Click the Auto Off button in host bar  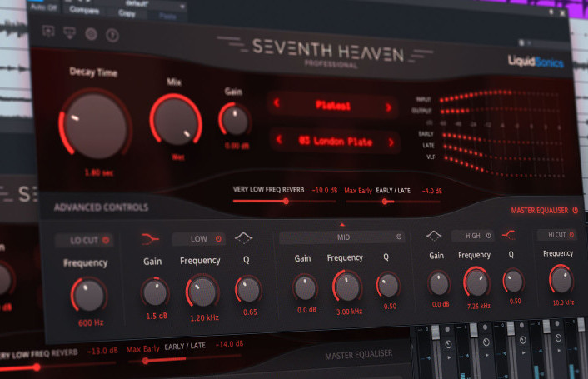click(43, 7)
